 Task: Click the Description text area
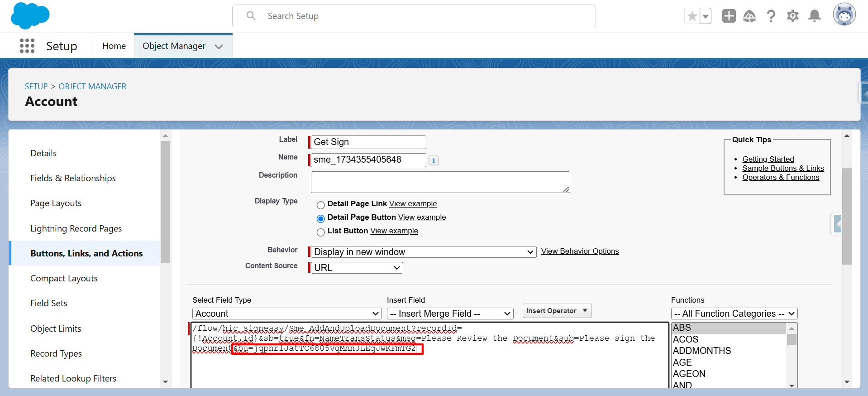point(440,182)
